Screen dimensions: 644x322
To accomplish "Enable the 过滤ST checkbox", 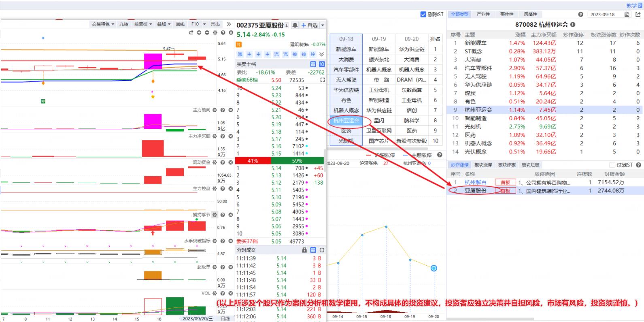I will [612, 165].
